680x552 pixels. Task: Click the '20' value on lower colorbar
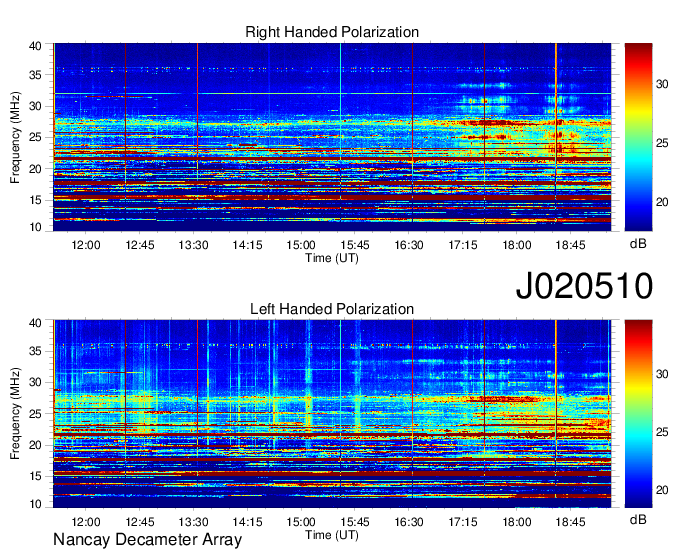pos(662,490)
